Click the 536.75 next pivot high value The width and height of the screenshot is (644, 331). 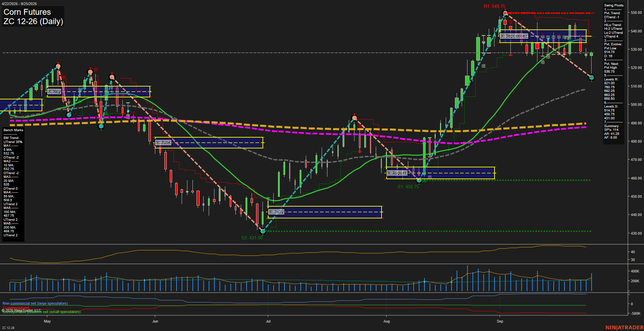609,72
